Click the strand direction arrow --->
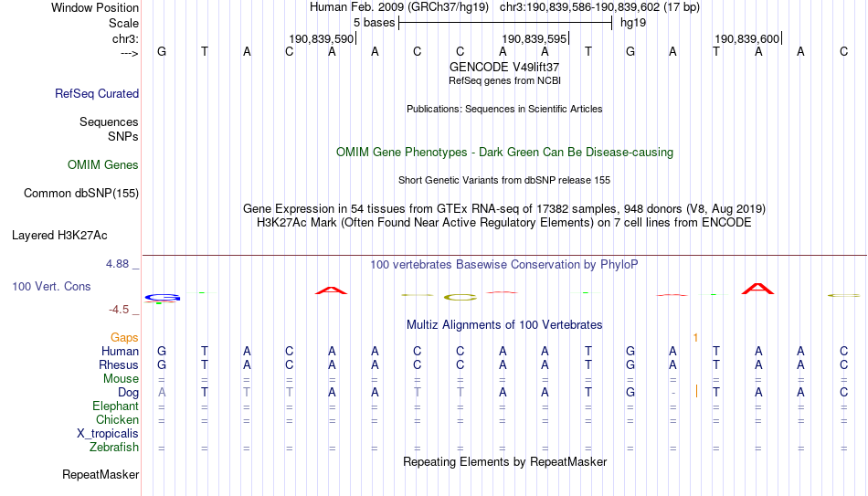868x496 pixels. (130, 53)
